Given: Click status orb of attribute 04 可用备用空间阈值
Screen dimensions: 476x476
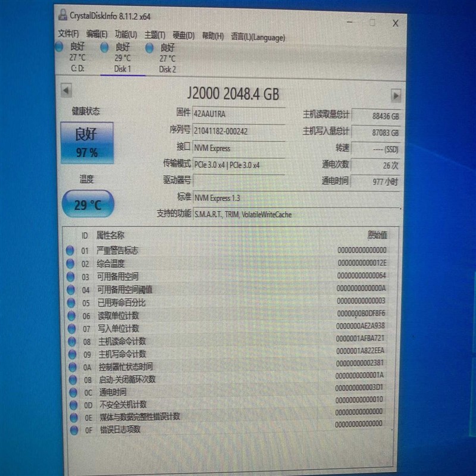Looking at the screenshot, I should click(x=71, y=289).
